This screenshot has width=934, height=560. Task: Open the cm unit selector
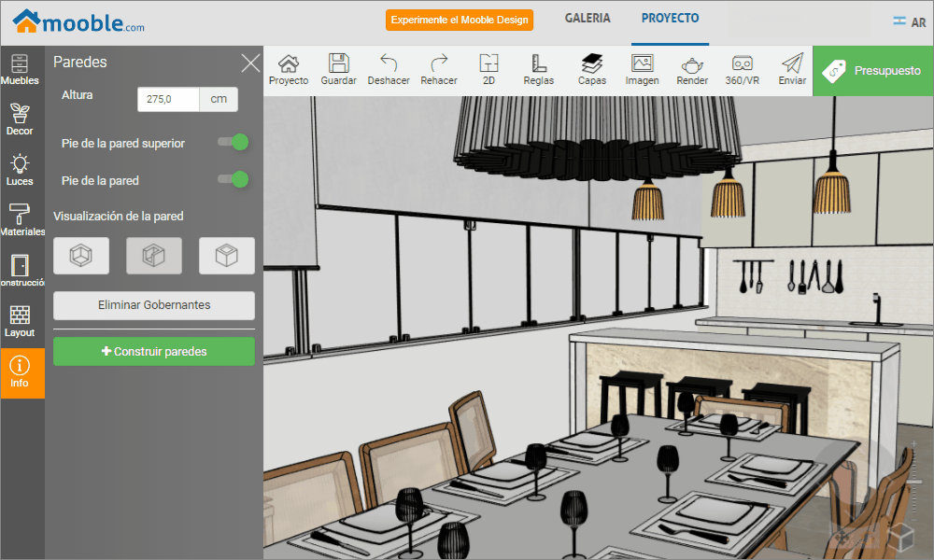[219, 99]
